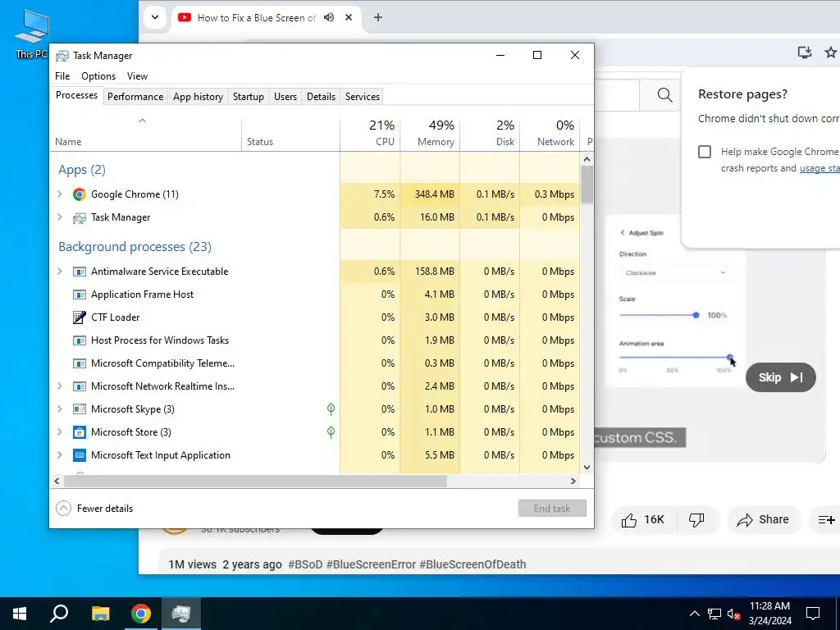Click the Microsoft Store process icon
The height and width of the screenshot is (630, 840).
point(80,432)
